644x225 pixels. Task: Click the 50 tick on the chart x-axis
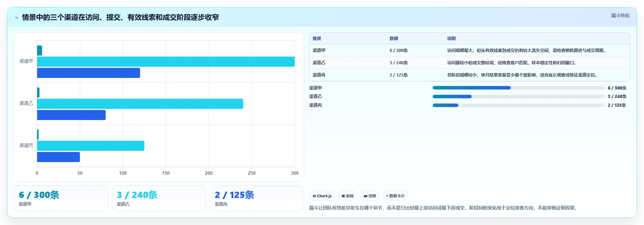pos(80,173)
